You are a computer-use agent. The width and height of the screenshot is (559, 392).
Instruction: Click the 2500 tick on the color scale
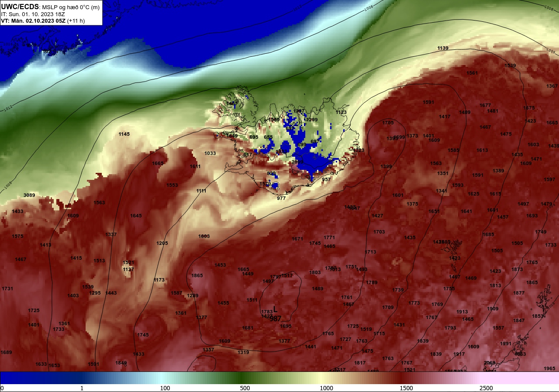click(486, 388)
